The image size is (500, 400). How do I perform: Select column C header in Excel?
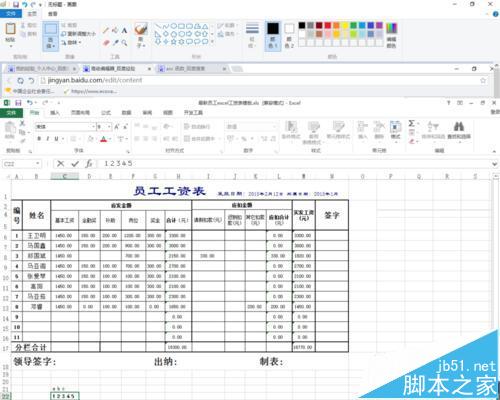coord(65,176)
